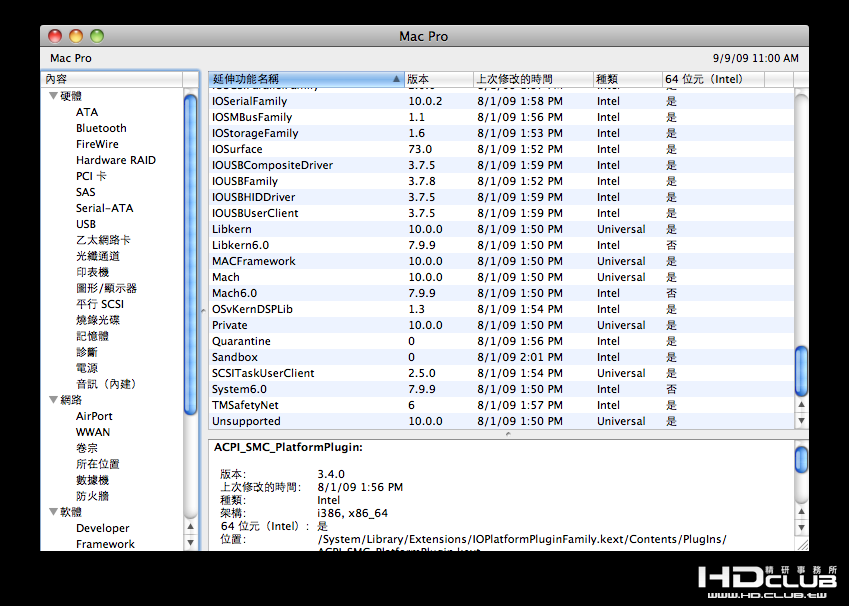The image size is (849, 606).
Task: Select Framework under software
Action: coord(105,544)
